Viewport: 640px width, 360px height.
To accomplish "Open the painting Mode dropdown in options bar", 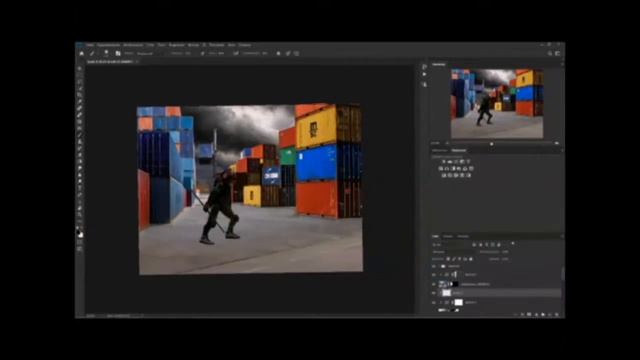I will [x=149, y=53].
